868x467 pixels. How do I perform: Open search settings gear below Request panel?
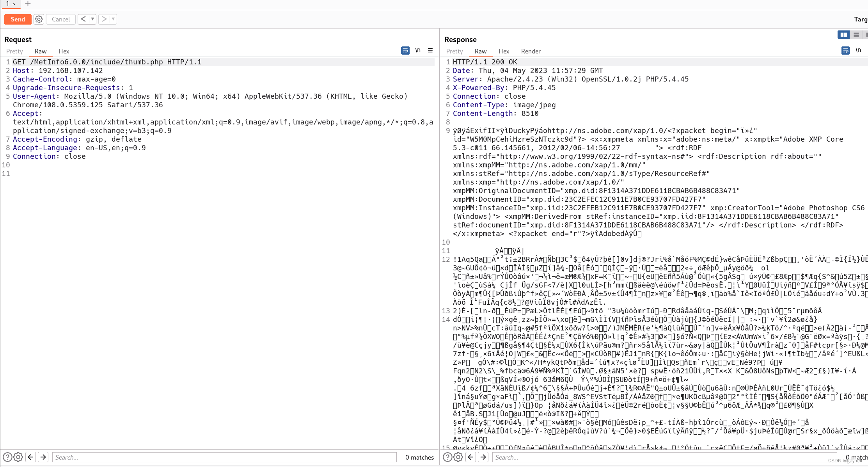[18, 457]
